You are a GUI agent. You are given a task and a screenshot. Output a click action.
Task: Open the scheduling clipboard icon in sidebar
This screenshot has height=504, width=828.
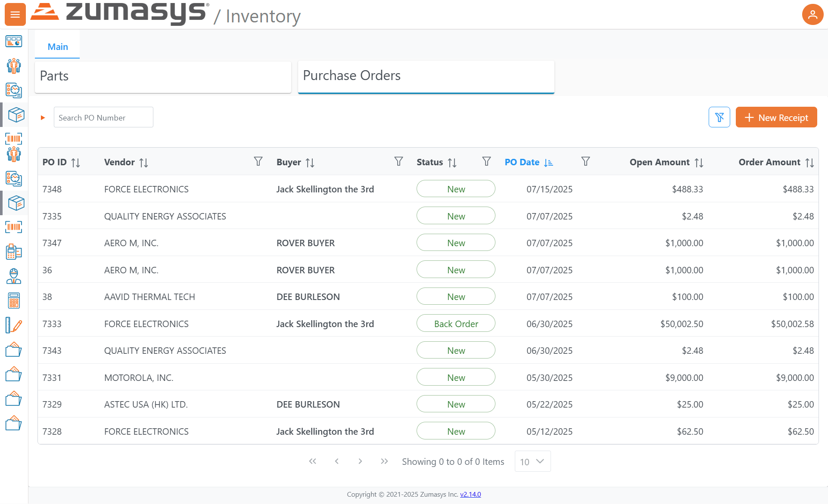[x=14, y=91]
